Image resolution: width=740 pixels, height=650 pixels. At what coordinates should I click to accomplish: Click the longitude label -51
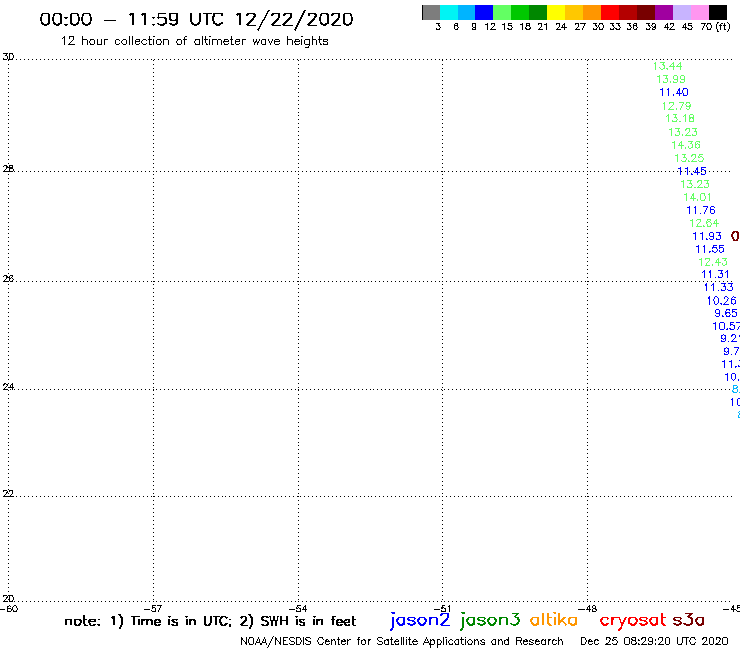click(x=442, y=609)
